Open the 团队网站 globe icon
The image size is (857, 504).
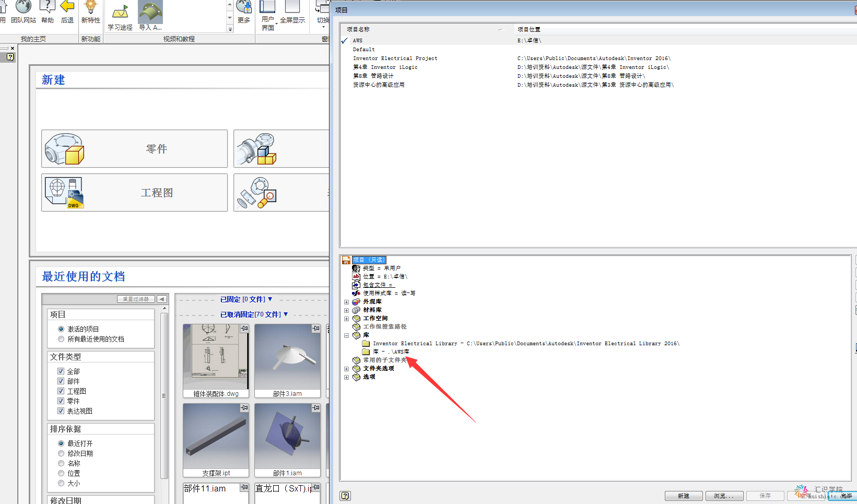point(23,7)
